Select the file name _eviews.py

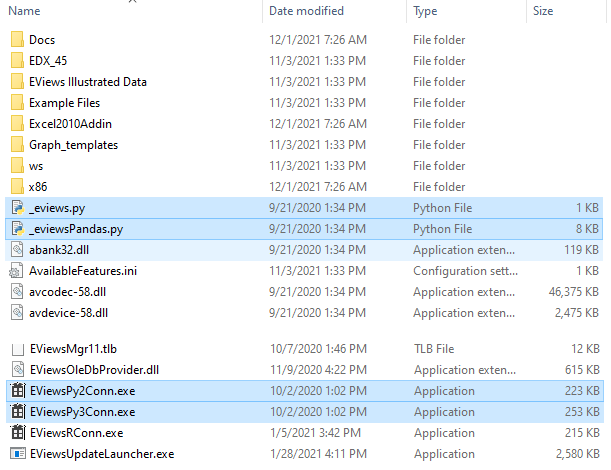[x=57, y=208]
